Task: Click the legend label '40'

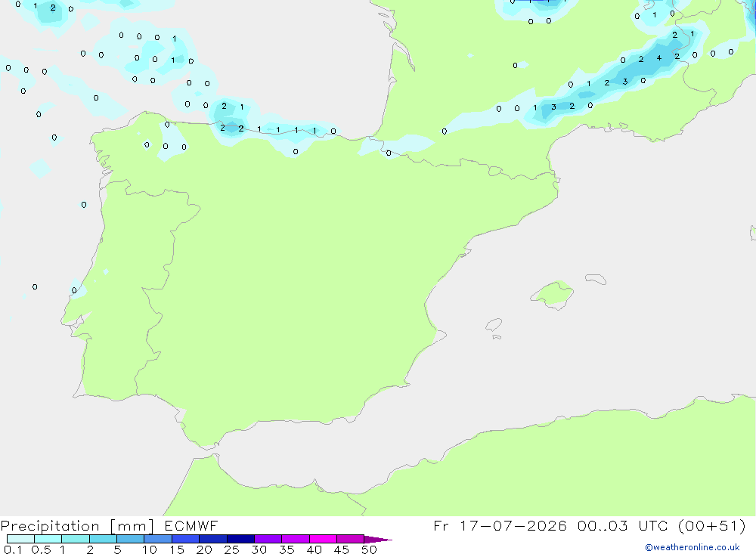Action: [314, 549]
